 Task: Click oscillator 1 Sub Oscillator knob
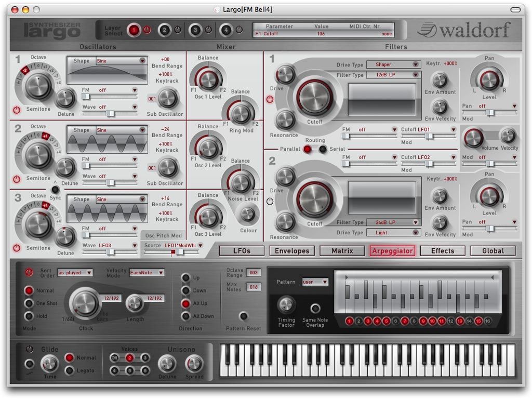[167, 99]
